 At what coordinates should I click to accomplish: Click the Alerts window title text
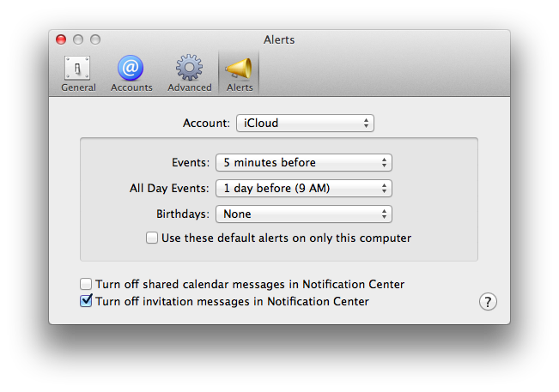[x=279, y=39]
